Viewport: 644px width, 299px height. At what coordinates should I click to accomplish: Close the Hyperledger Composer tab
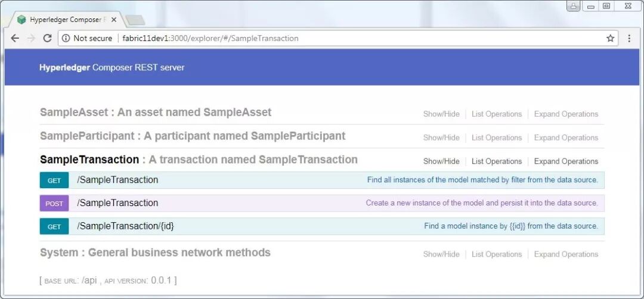pyautogui.click(x=114, y=20)
